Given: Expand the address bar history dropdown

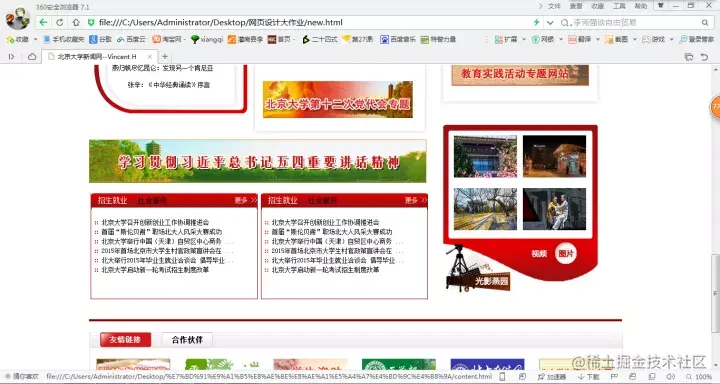Looking at the screenshot, I should 550,23.
